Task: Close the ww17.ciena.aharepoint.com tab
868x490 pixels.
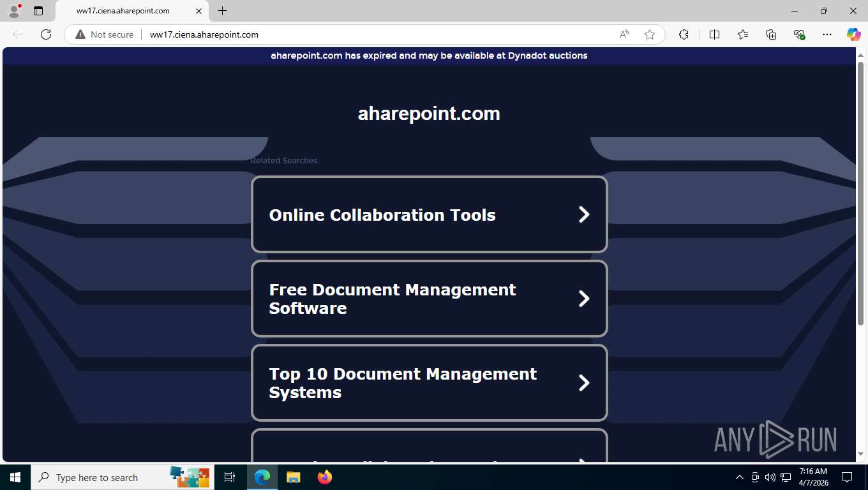Action: 198,11
